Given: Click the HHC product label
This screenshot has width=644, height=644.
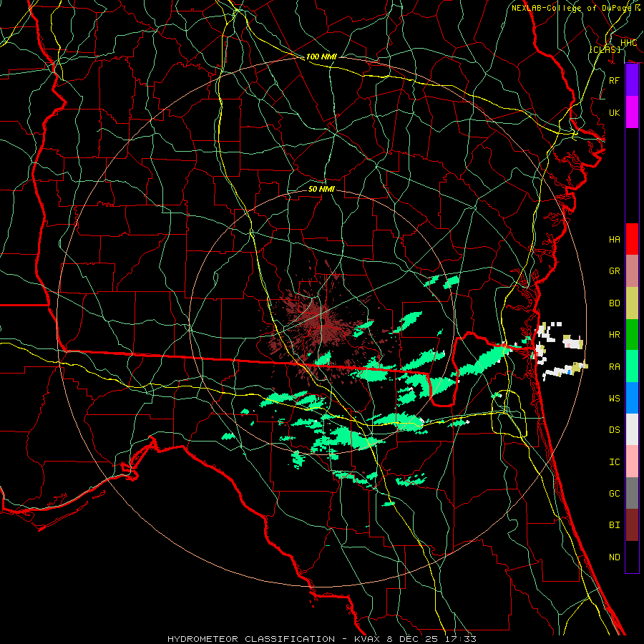Looking at the screenshot, I should (x=628, y=43).
